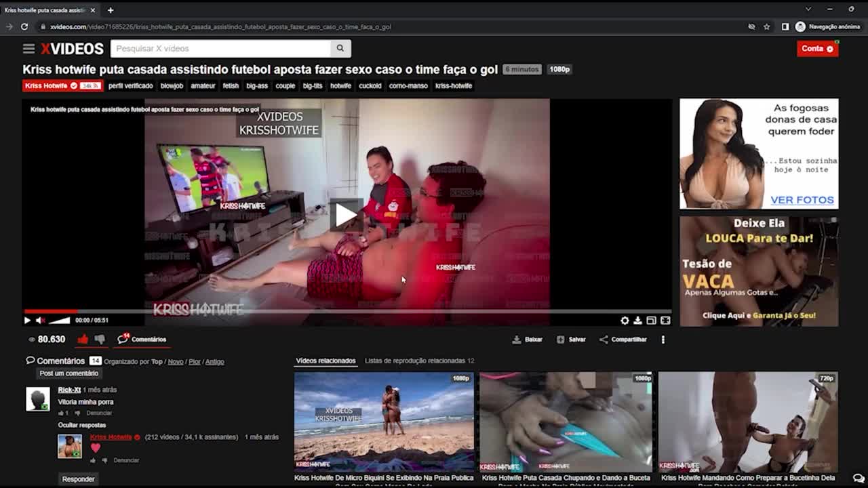Bookmark this page using the star icon
868x488 pixels.
767,26
